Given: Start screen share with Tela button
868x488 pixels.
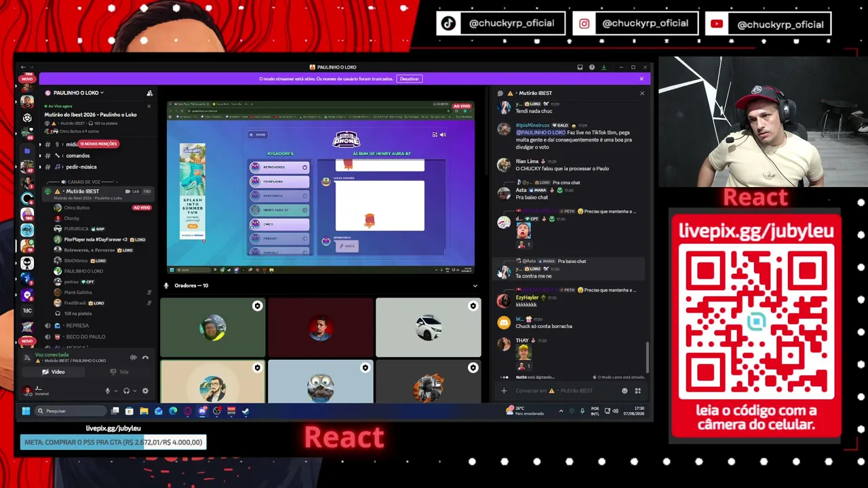Looking at the screenshot, I should [119, 371].
